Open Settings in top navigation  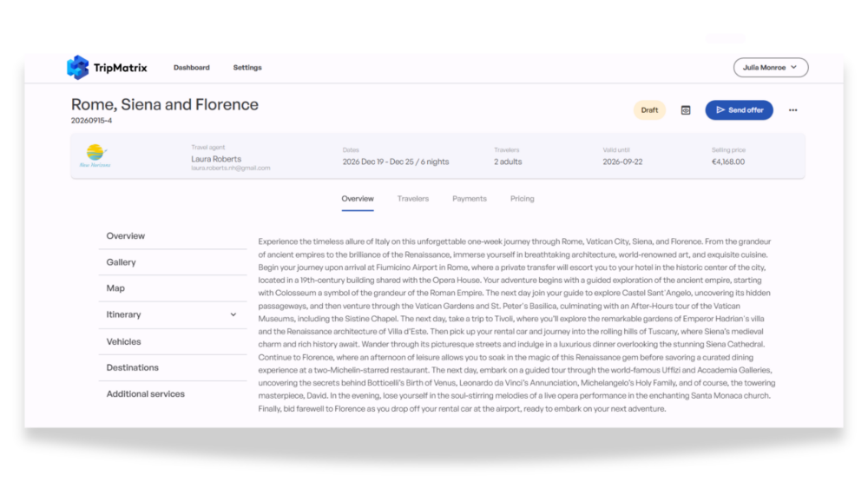click(x=247, y=68)
